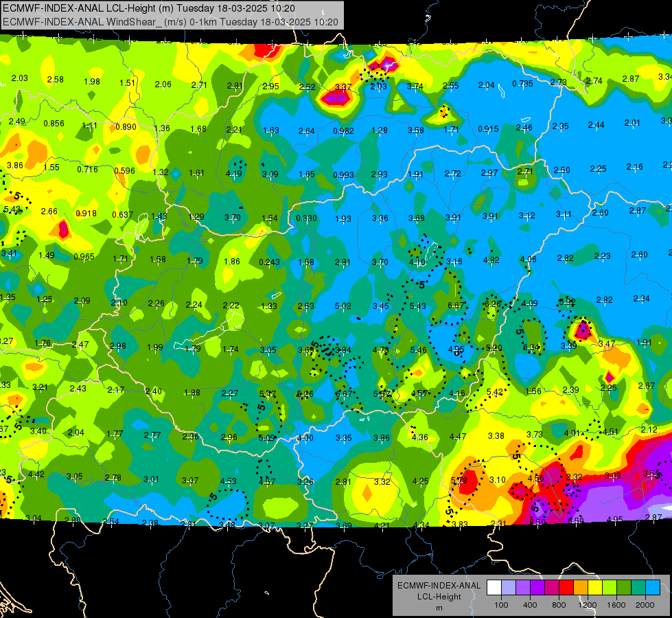Pick the orange legend color swatch
The height and width of the screenshot is (618, 672).
tap(581, 588)
